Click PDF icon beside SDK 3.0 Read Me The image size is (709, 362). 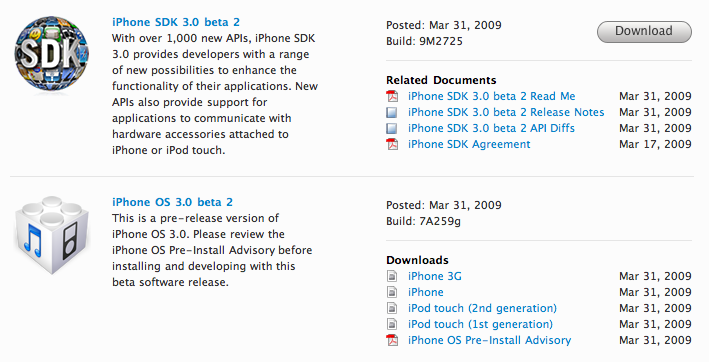[x=392, y=96]
